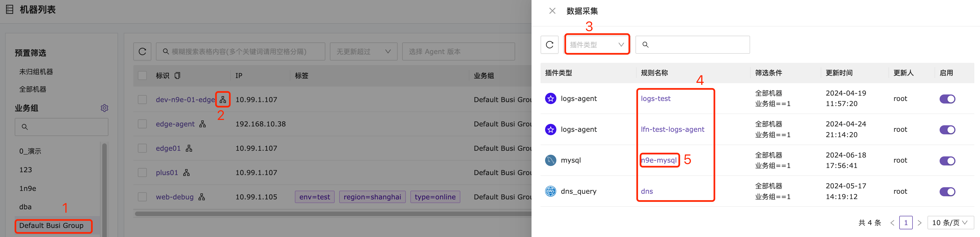Image resolution: width=980 pixels, height=237 pixels.
Task: Disable the n9e-mysql rule toggle
Action: [x=947, y=161]
